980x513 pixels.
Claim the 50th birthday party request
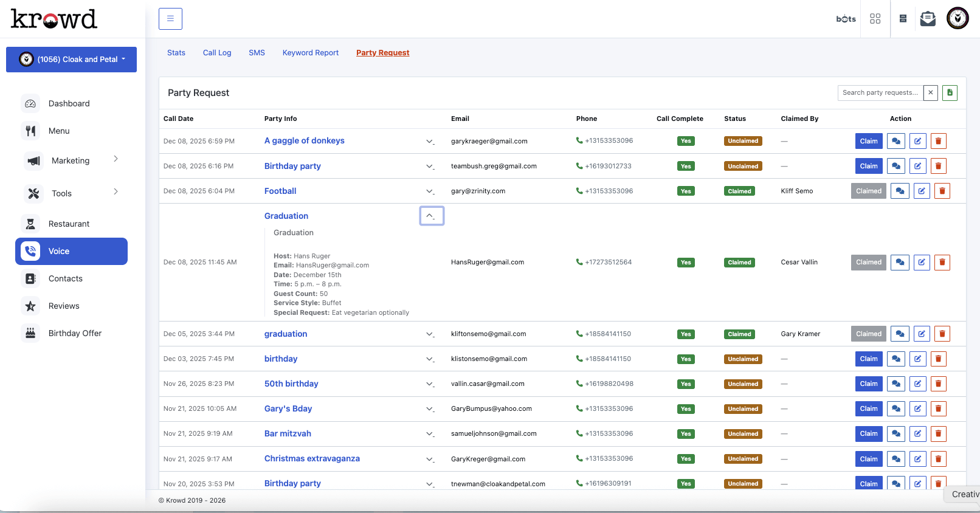click(868, 384)
